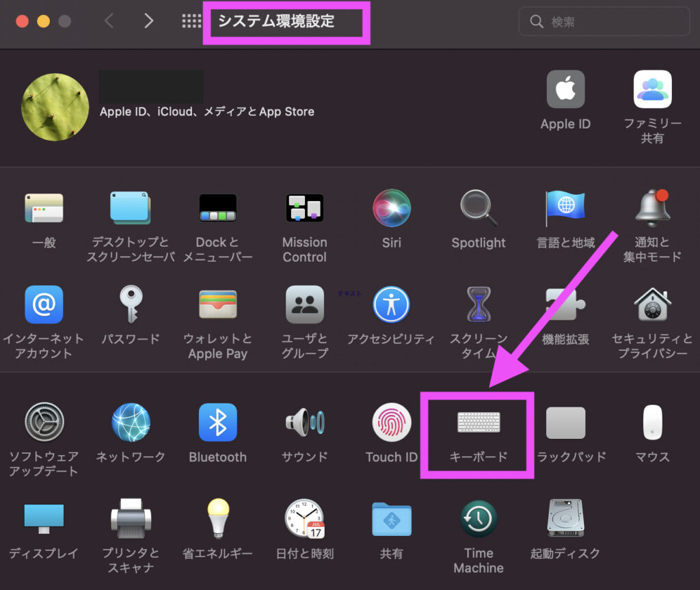Screen dimensions: 700x590
Task: Open トラックパッド preferences
Action: (x=565, y=423)
